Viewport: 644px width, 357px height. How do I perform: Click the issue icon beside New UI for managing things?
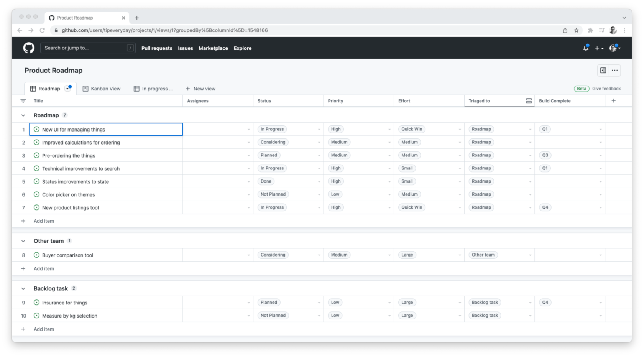(36, 129)
